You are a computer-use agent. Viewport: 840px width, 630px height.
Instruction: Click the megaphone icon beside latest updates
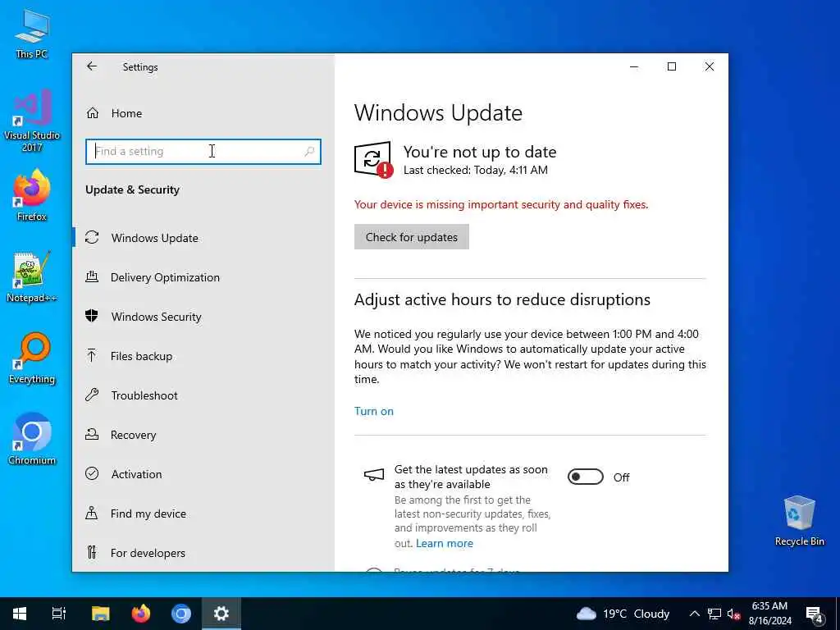coord(374,475)
